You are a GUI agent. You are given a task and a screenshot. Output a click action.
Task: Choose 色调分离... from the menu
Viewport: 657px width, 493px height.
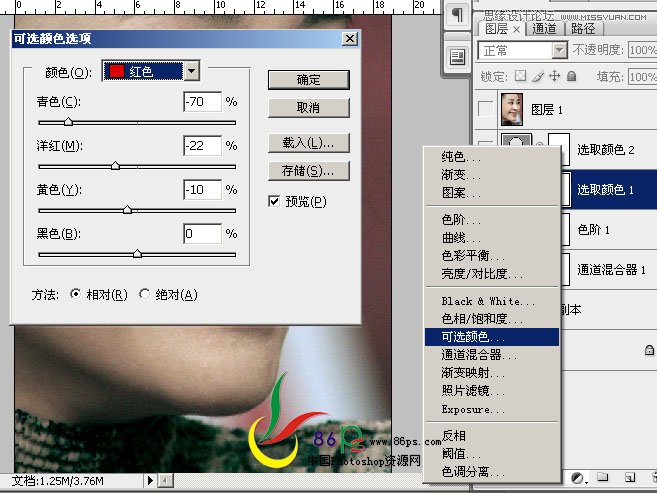pos(492,472)
